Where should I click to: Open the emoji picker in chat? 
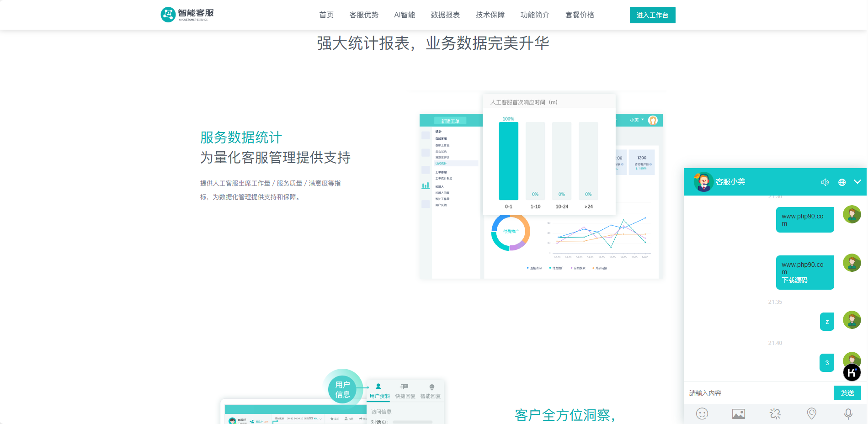tap(702, 414)
